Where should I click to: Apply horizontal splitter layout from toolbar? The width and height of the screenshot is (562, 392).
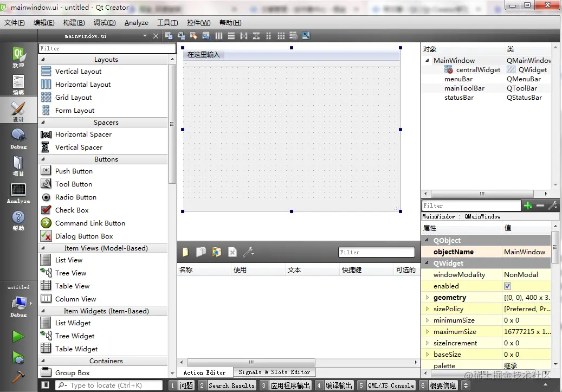tap(244, 35)
